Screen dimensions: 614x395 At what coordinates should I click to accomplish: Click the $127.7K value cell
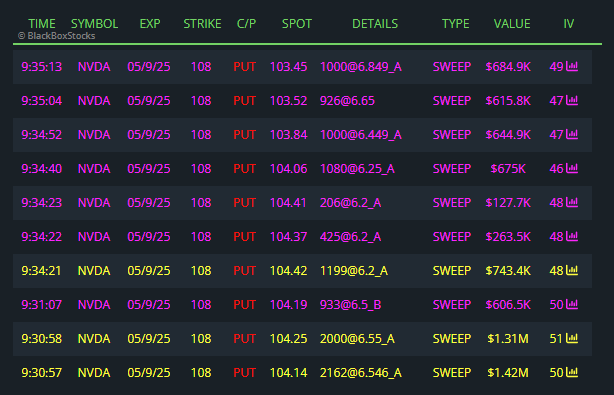pos(508,203)
